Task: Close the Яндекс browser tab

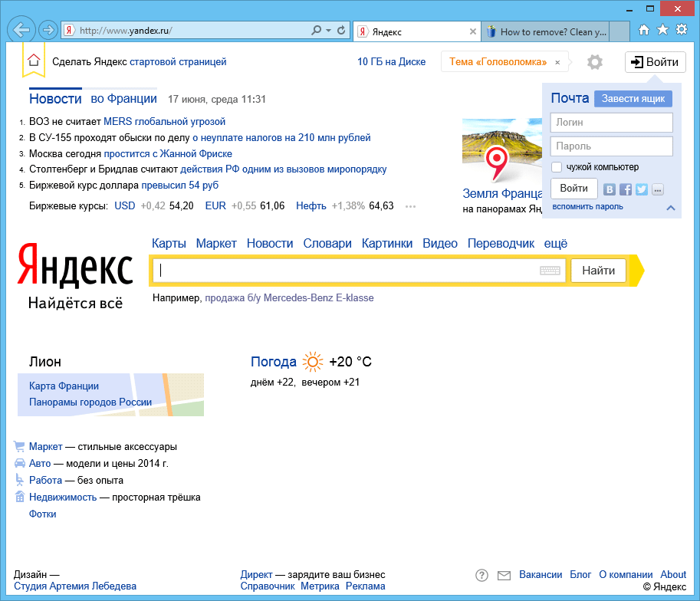Action: tap(473, 31)
